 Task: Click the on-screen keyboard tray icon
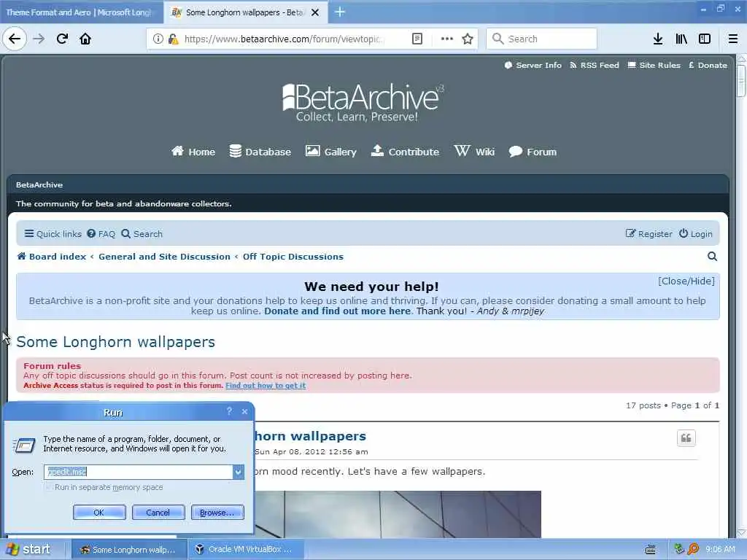tap(650, 550)
